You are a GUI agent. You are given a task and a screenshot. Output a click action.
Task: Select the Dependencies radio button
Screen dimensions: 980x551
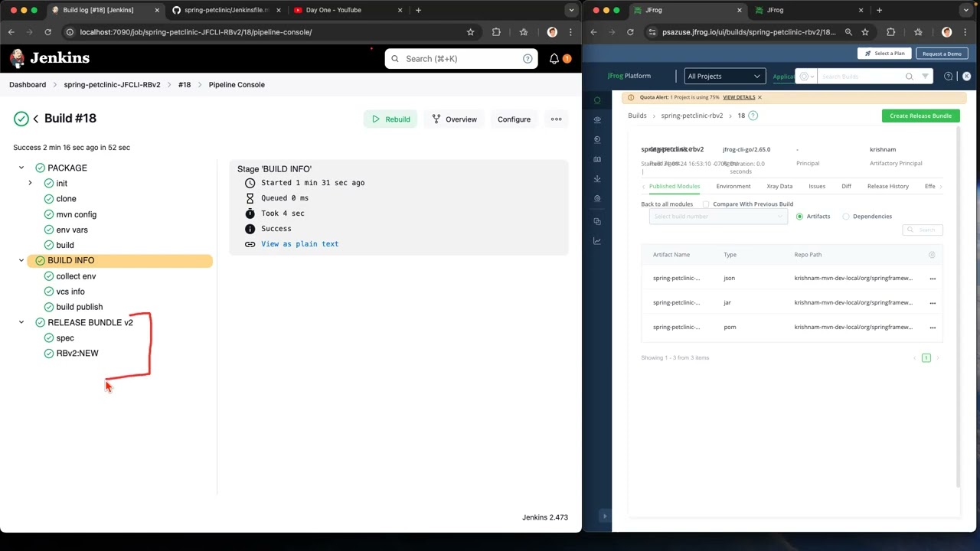pyautogui.click(x=846, y=217)
